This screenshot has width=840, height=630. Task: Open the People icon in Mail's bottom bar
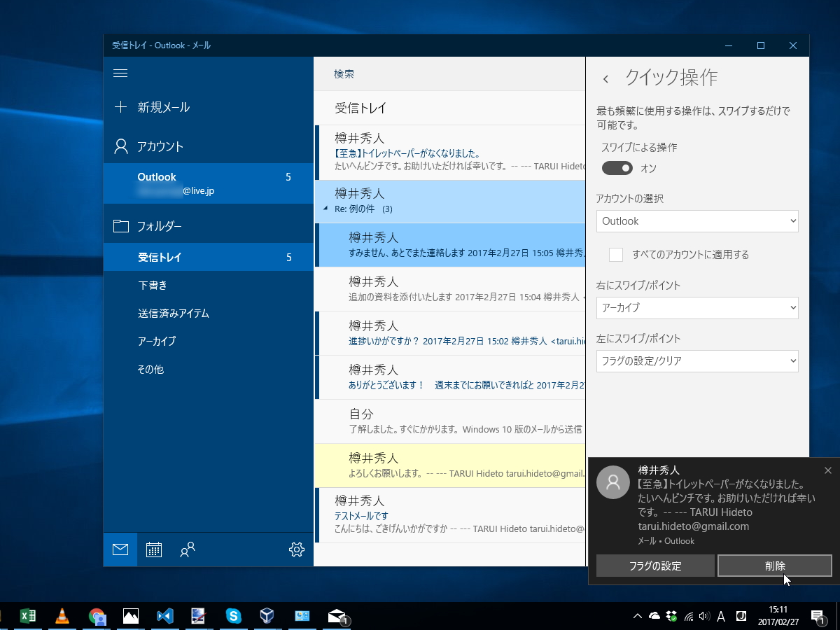pyautogui.click(x=187, y=550)
